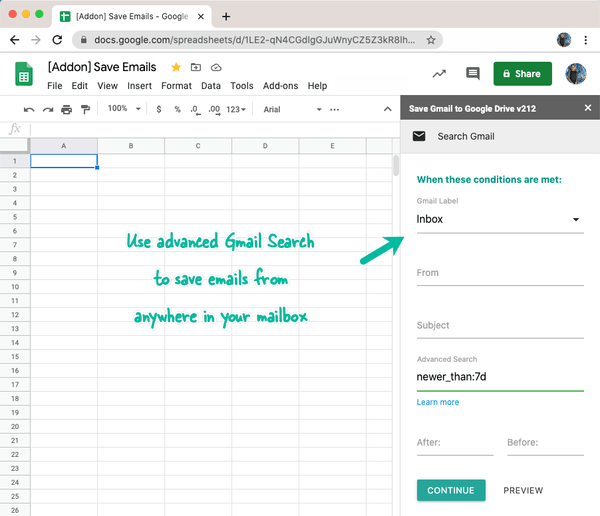Open the comments history icon
The image size is (600, 516).
coord(473,73)
